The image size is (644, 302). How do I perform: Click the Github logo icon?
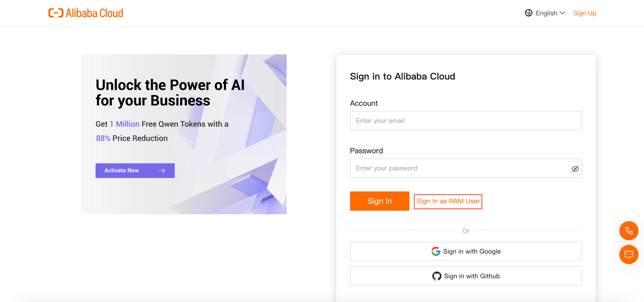point(437,276)
